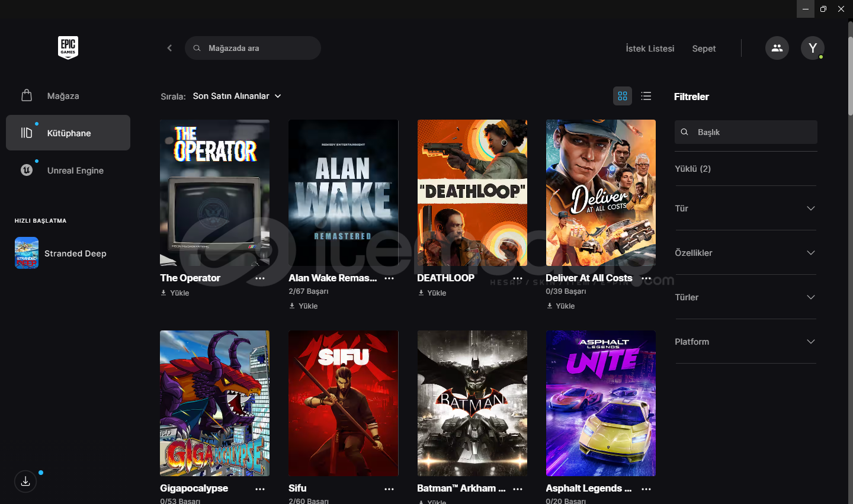Open the Mağaza section
This screenshot has height=504, width=853.
(68, 95)
